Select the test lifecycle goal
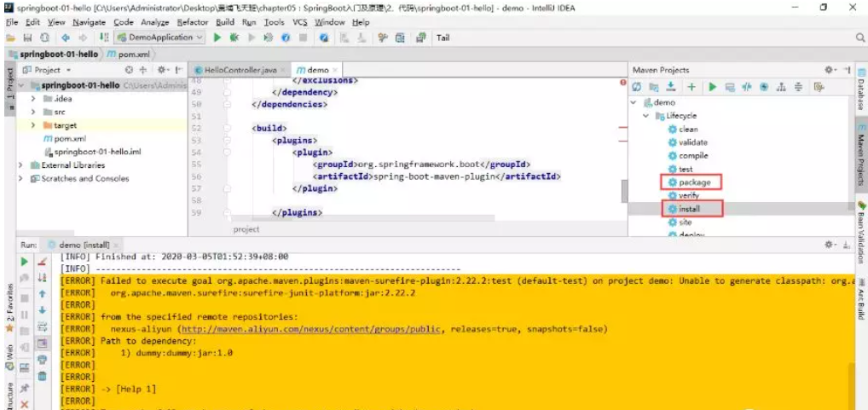Viewport: 868px width, 410px height. tap(680, 169)
